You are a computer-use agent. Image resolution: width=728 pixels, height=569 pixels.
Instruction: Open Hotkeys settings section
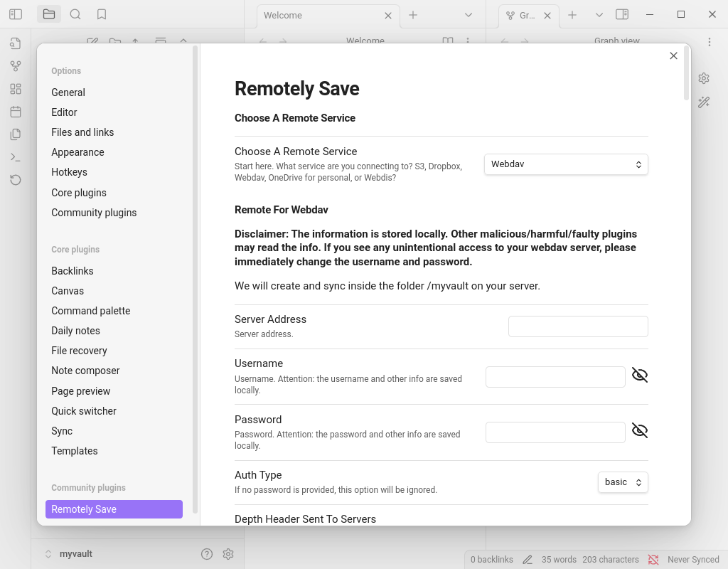pos(69,172)
